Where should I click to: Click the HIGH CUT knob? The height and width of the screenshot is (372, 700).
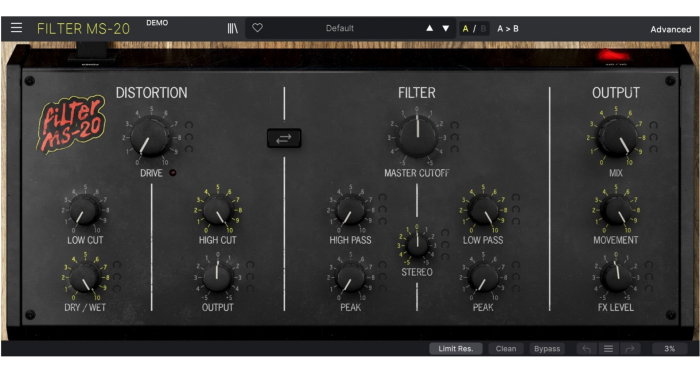coord(217,210)
